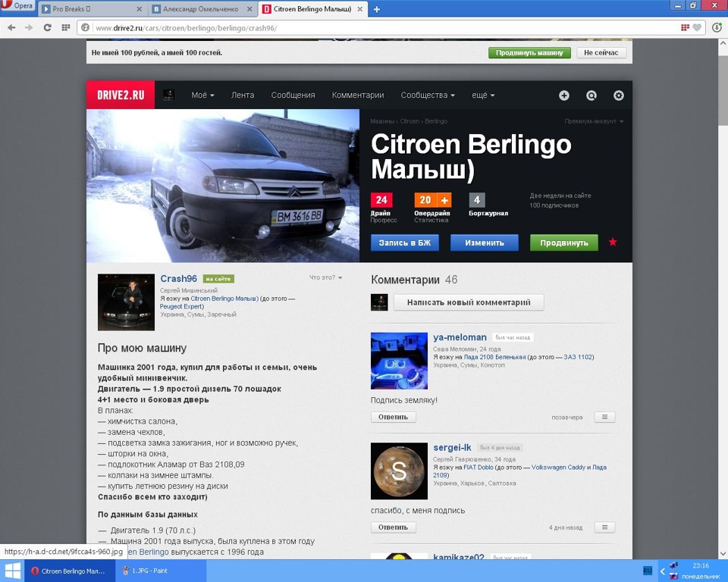Click Написать новый комментарий button

[x=469, y=302]
